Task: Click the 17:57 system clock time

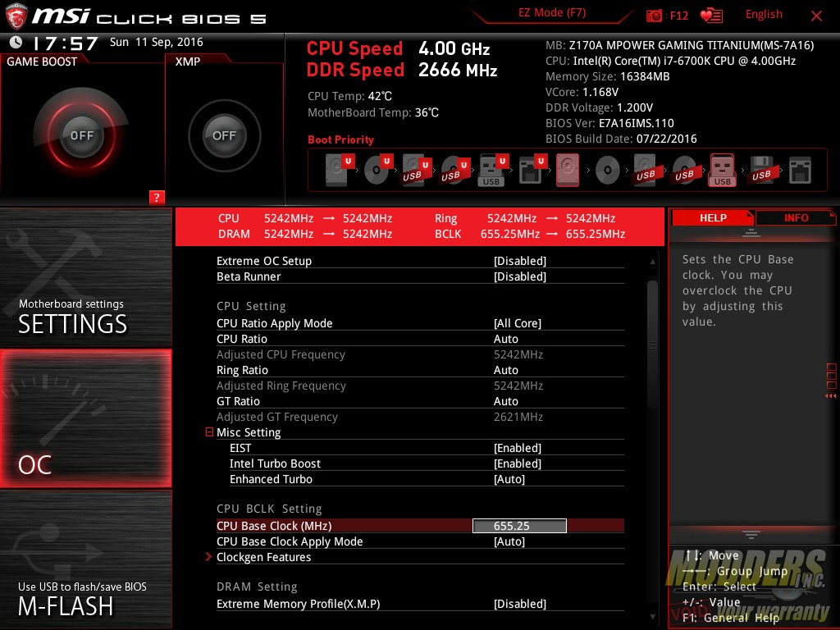Action: click(x=66, y=43)
